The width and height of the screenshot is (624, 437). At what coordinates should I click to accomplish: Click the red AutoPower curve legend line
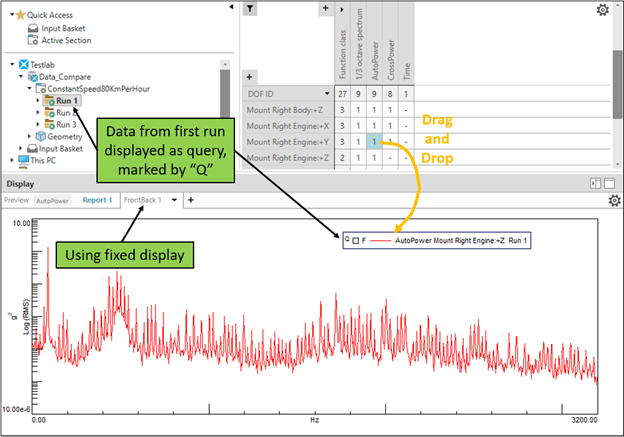382,241
